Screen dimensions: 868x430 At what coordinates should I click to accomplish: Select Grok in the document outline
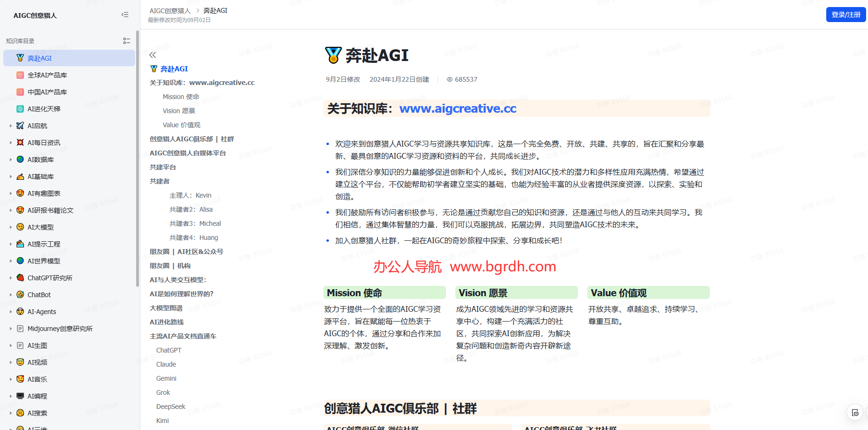click(163, 392)
